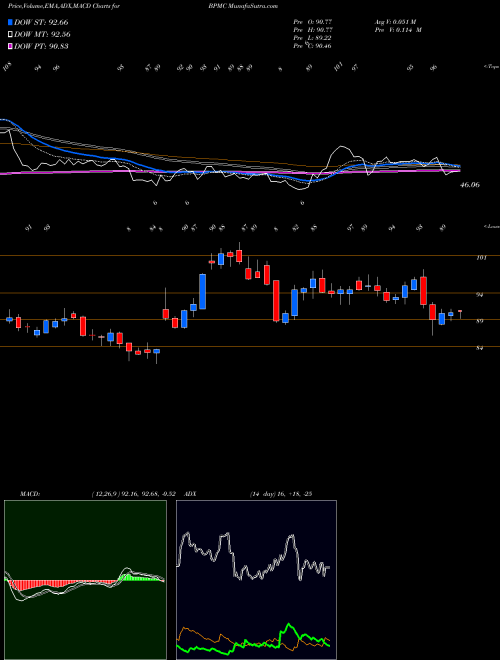
Task: Click the '46.06' value beside the EMA lines
Action: point(470,184)
